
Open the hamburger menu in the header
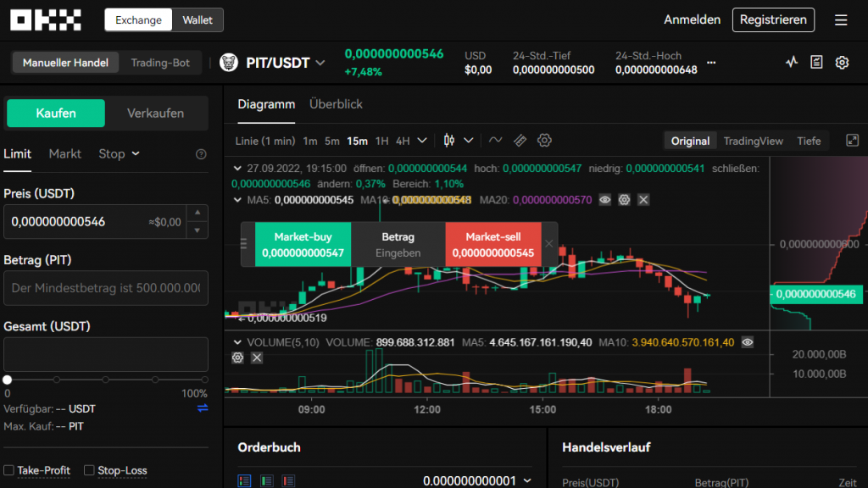(x=840, y=19)
